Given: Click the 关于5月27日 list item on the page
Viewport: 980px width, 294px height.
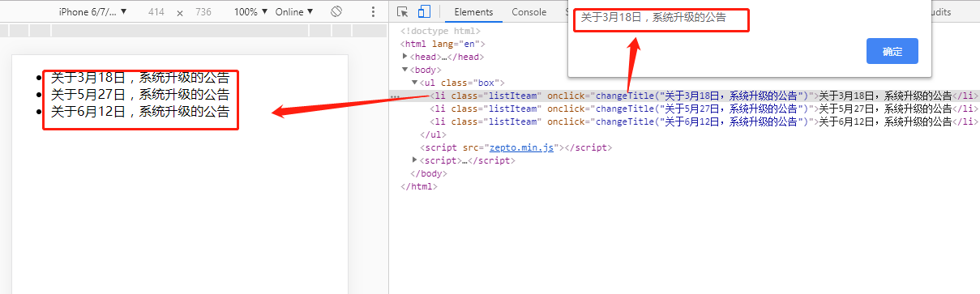Looking at the screenshot, I should (140, 95).
